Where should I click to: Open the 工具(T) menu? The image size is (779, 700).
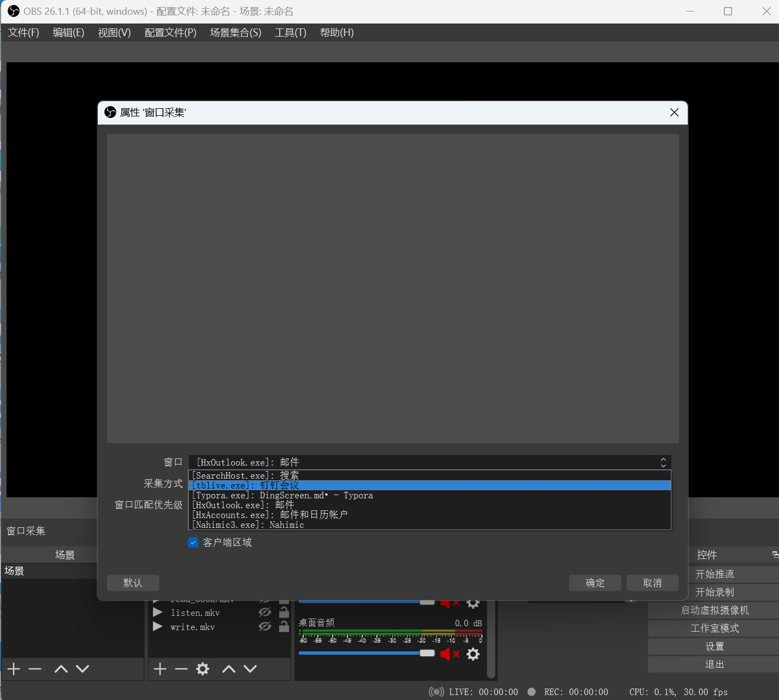click(290, 33)
